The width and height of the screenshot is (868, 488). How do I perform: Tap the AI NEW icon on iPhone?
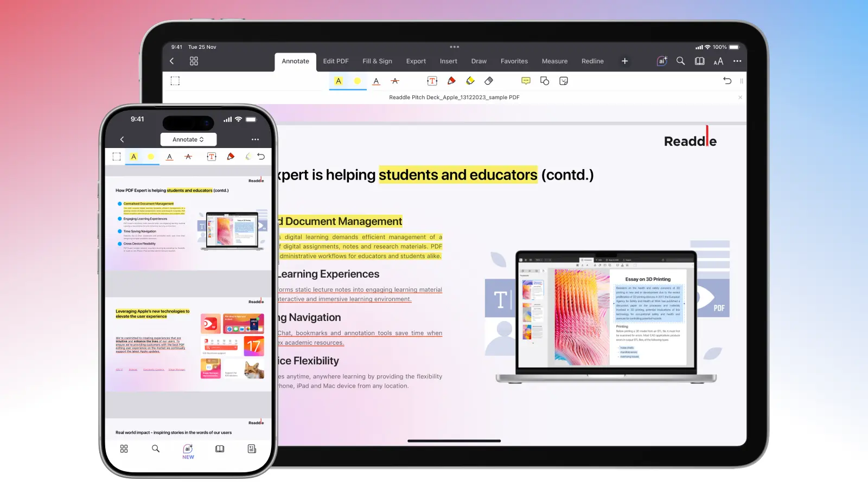pos(188,450)
